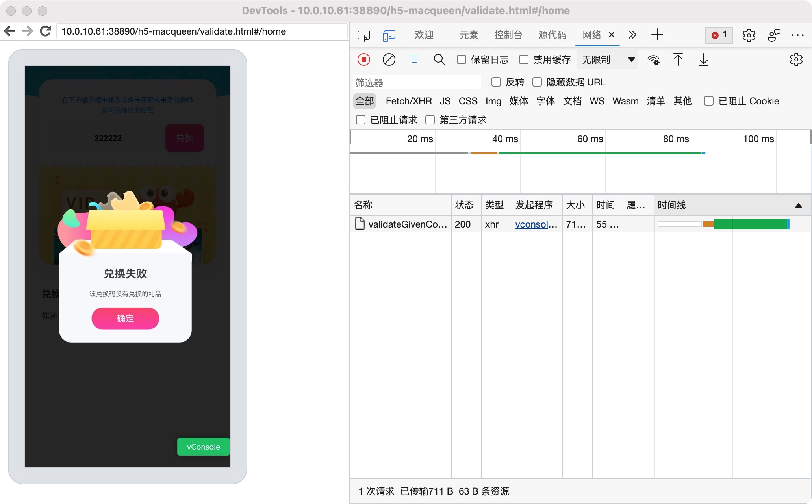Close the 网络 tab

click(x=611, y=35)
